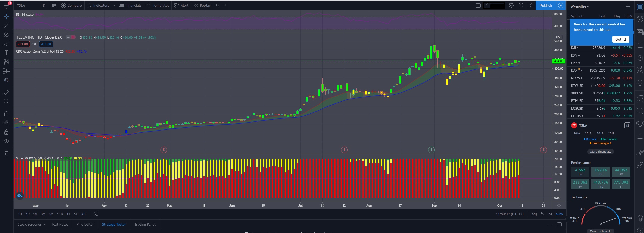The width and height of the screenshot is (644, 233).
Task: Dismiss news tooltip with Got it!
Action: pyautogui.click(x=621, y=39)
